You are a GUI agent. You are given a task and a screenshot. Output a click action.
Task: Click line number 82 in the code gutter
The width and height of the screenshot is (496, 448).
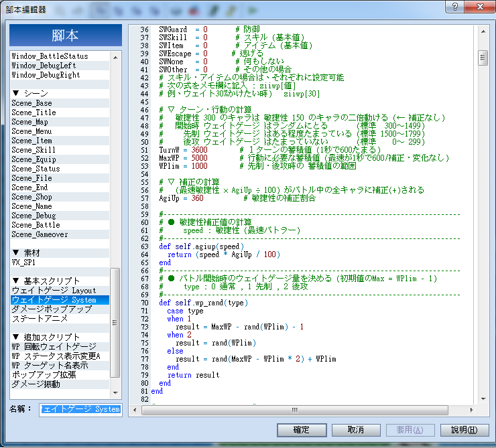point(145,399)
